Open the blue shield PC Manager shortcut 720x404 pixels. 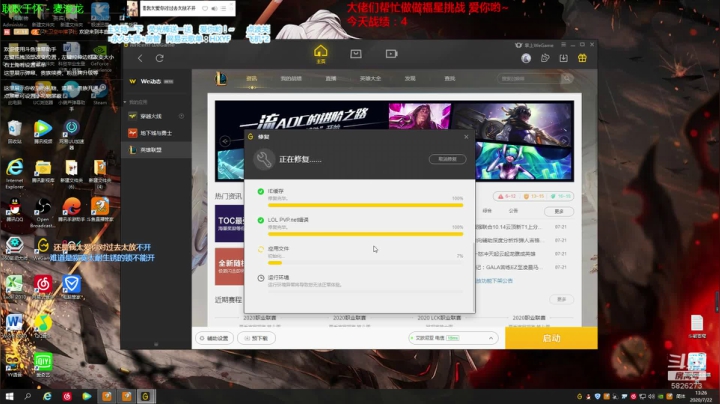(71, 287)
